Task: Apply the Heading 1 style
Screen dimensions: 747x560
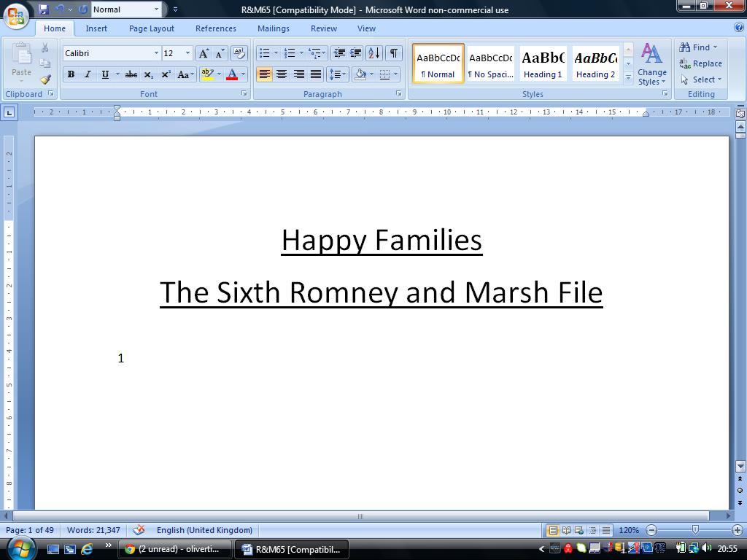Action: pos(543,63)
